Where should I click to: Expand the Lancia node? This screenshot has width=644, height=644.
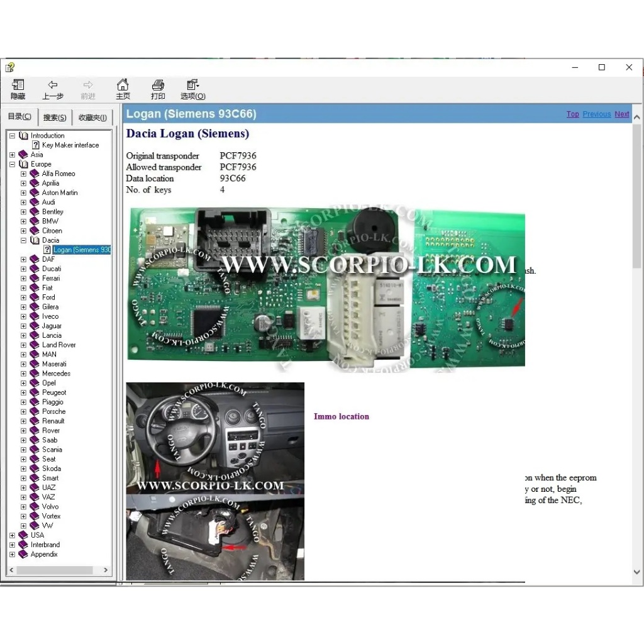[x=23, y=336]
